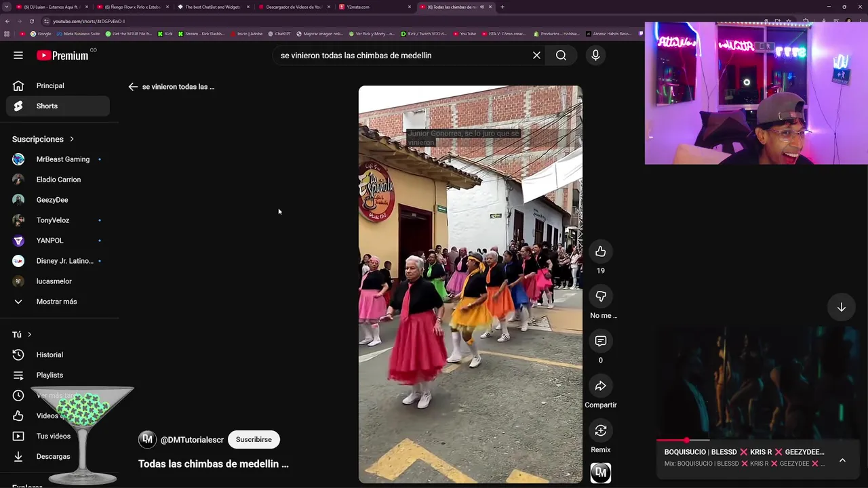Open ChatGPT bookmark
The image size is (868, 488).
click(279, 34)
